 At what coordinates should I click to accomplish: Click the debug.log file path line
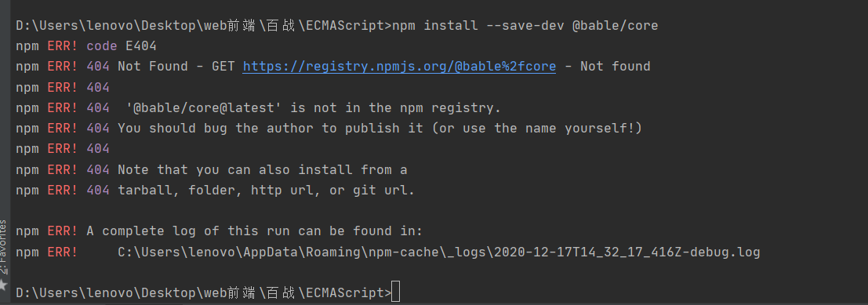[439, 252]
